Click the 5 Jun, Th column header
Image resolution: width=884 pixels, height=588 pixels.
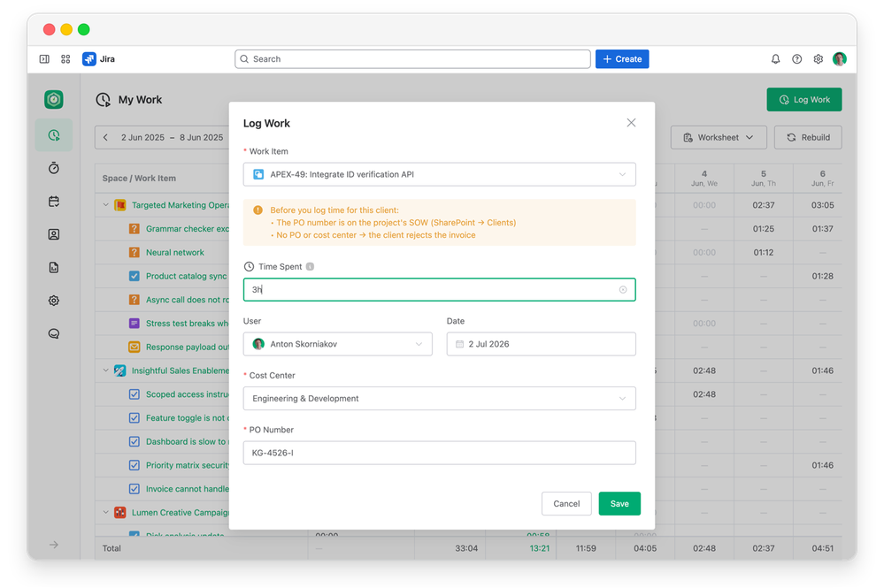pos(764,178)
